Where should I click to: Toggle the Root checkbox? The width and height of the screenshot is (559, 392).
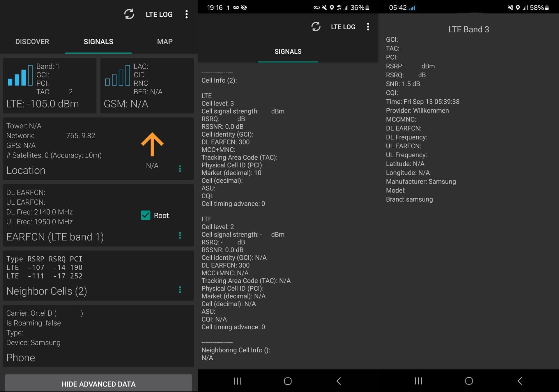click(145, 215)
